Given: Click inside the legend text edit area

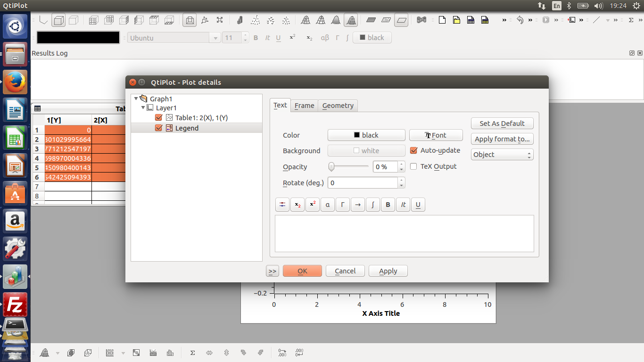Looking at the screenshot, I should (405, 234).
